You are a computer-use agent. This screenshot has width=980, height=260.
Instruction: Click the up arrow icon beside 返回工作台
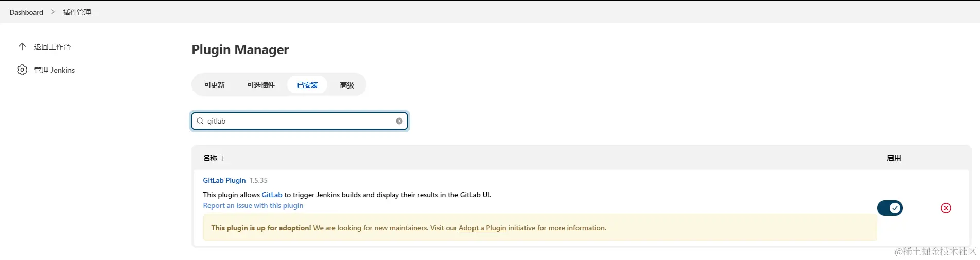tap(22, 47)
